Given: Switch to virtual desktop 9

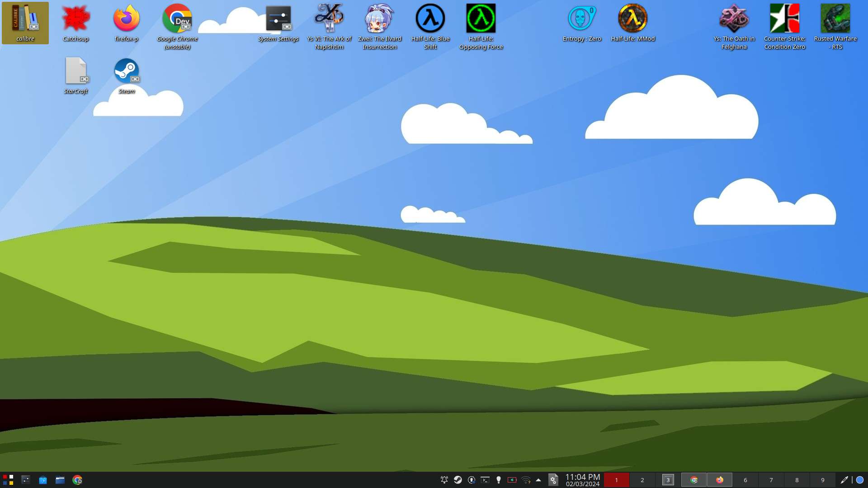Looking at the screenshot, I should (x=822, y=480).
